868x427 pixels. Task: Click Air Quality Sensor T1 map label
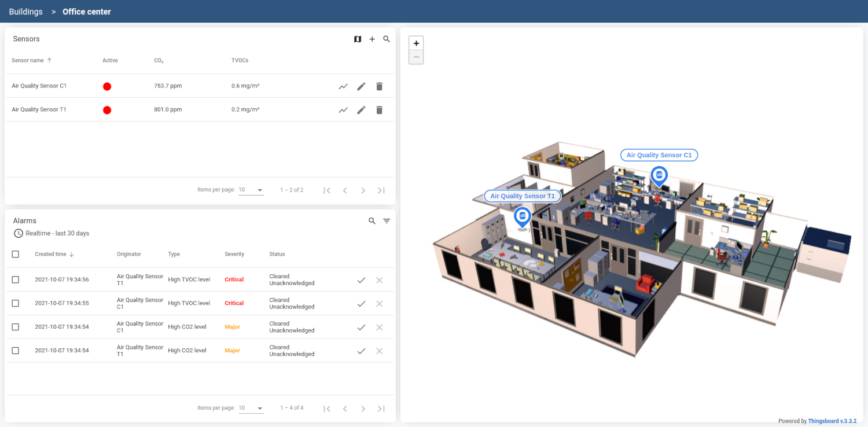point(522,196)
